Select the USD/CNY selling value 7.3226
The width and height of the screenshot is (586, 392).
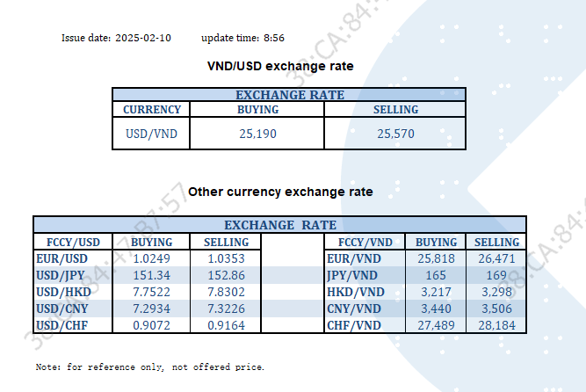(226, 309)
